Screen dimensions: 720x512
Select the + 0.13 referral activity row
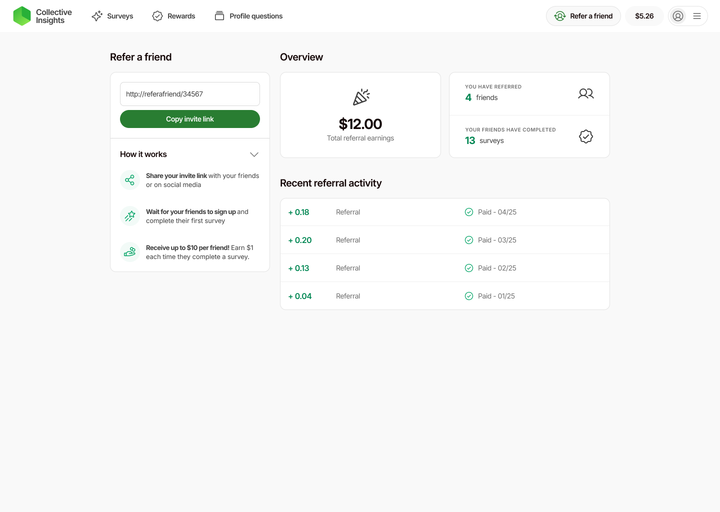(x=444, y=268)
